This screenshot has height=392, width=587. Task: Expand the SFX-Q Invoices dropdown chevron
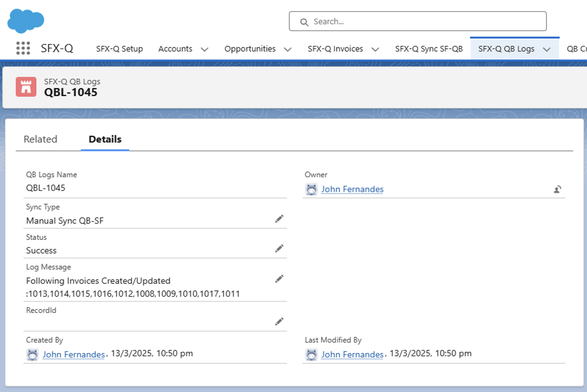click(x=375, y=49)
